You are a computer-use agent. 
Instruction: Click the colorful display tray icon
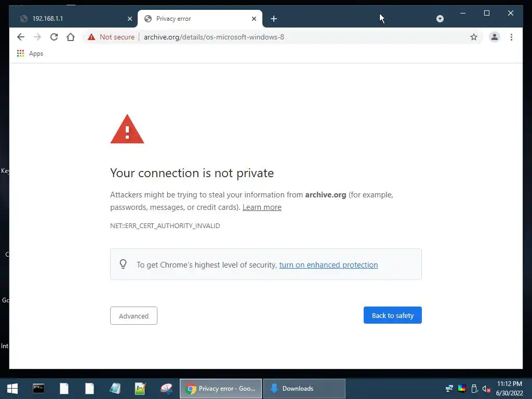[462, 389]
